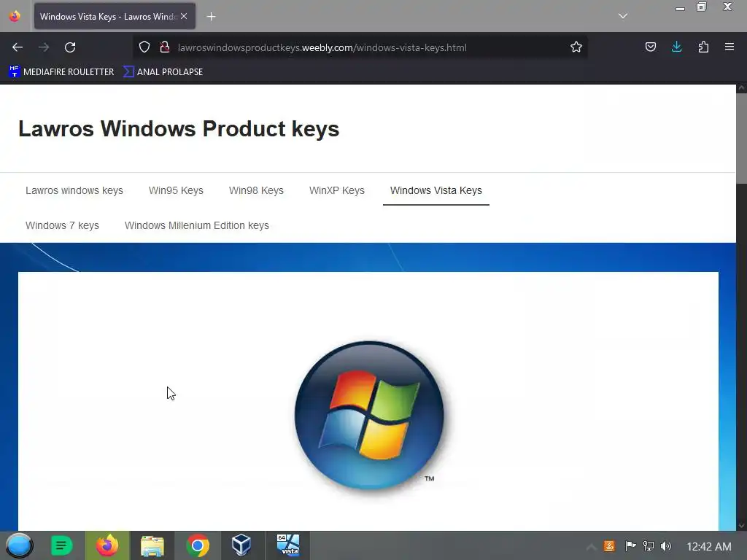
Task: Open the second bookmarks toolbar item
Action: click(x=163, y=72)
